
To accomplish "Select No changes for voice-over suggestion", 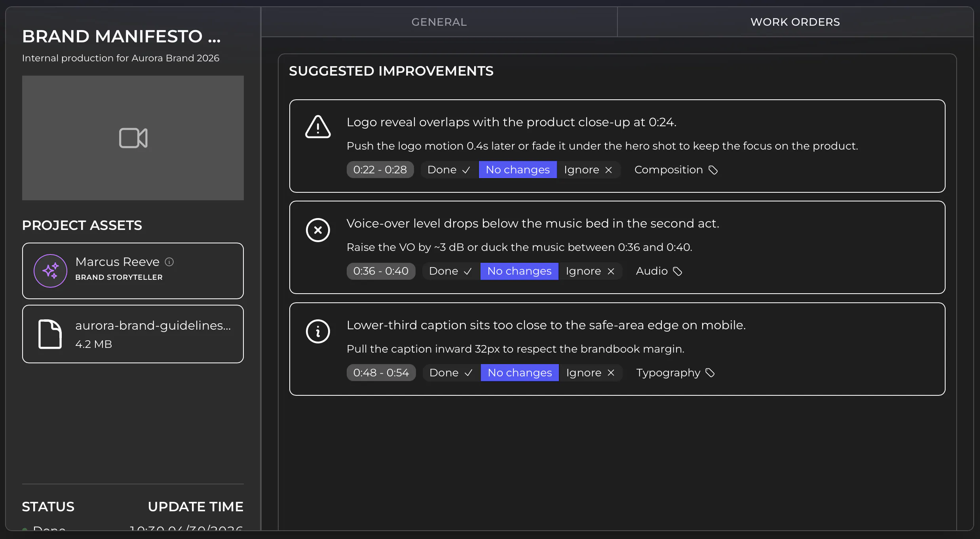I will tap(519, 271).
